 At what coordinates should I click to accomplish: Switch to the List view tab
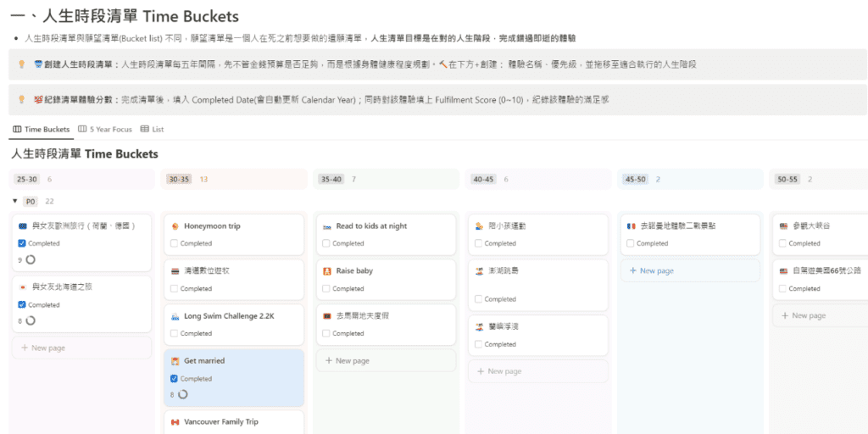coord(153,130)
